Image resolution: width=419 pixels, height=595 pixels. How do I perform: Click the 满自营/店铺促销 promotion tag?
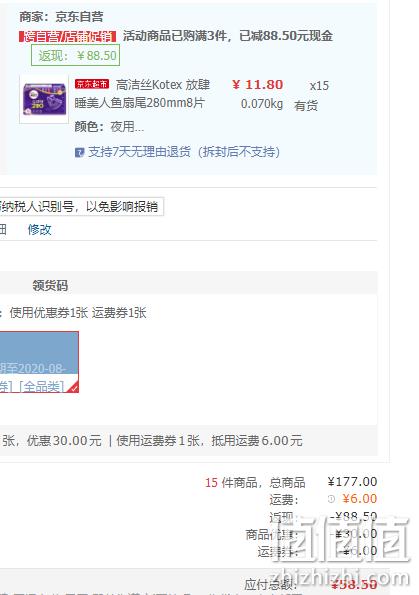[68, 36]
